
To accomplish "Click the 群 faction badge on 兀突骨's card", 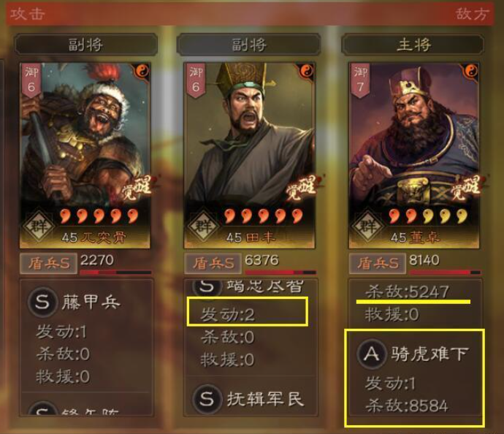I will (39, 225).
